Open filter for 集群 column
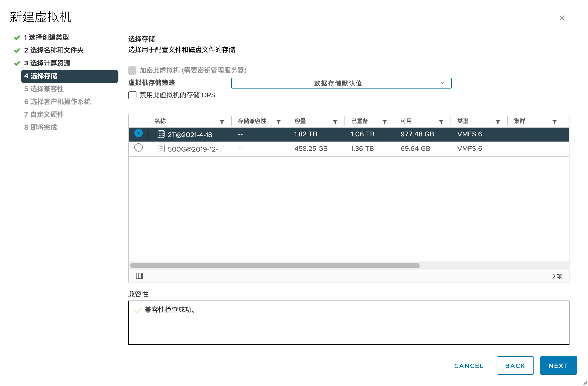 click(x=554, y=122)
